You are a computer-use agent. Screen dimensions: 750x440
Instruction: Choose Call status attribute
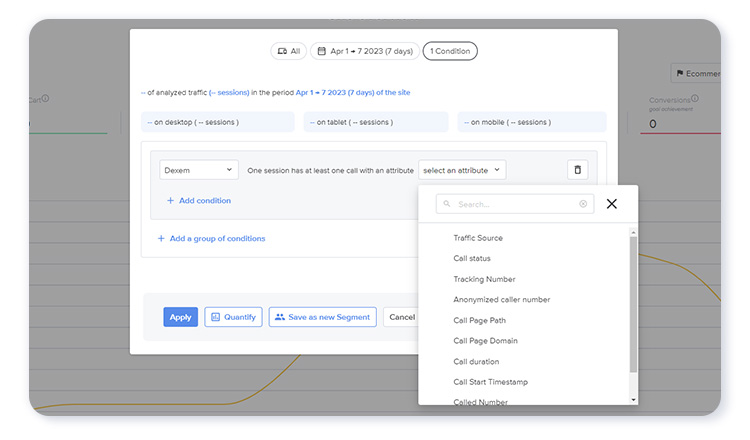(x=472, y=258)
